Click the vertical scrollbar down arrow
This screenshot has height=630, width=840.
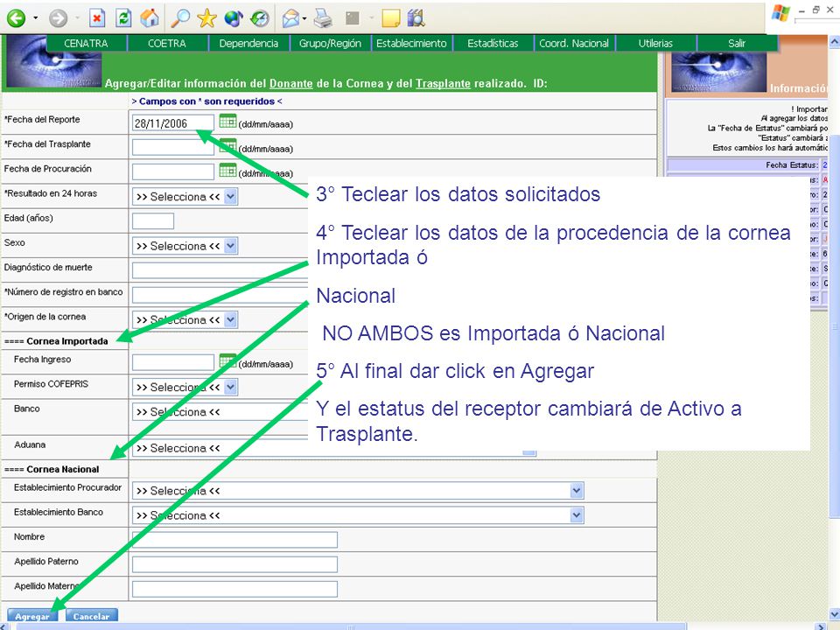point(834,614)
